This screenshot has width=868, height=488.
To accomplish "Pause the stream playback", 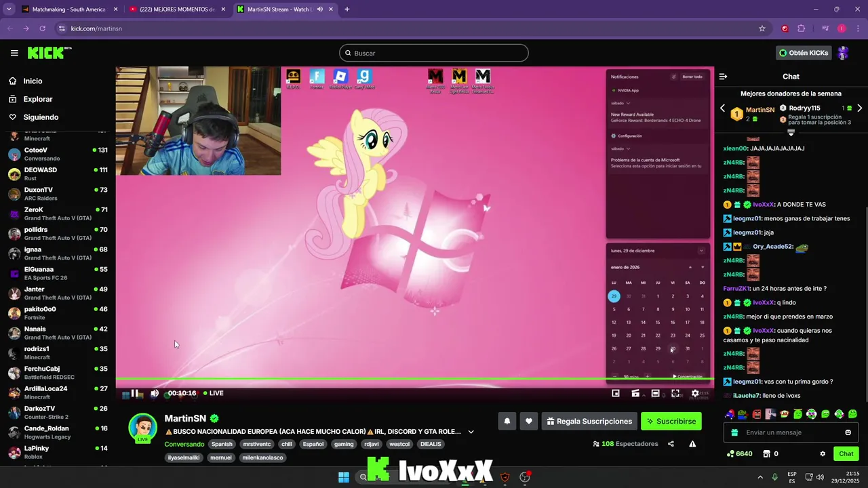I will tap(134, 393).
